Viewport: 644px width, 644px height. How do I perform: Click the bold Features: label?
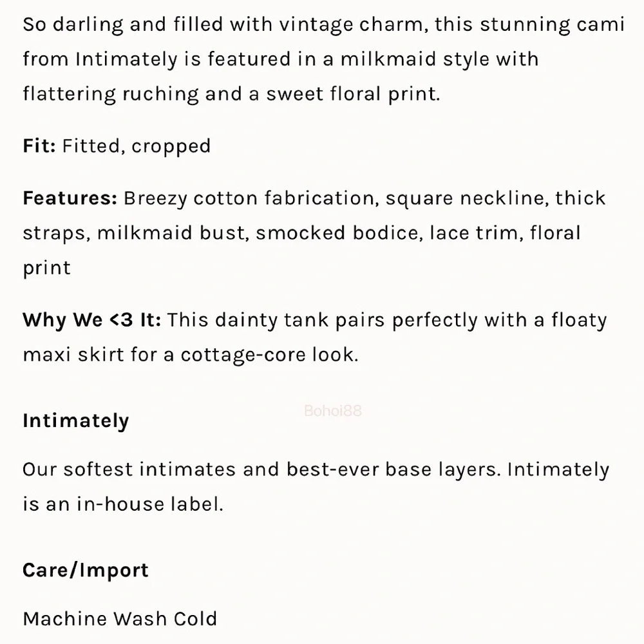click(x=70, y=198)
